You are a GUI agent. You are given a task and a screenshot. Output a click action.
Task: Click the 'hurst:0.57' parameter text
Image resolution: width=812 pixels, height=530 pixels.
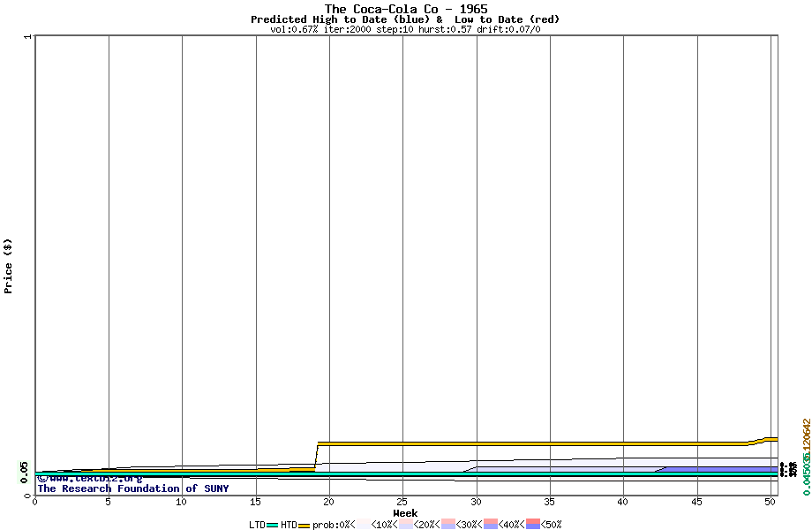(445, 29)
